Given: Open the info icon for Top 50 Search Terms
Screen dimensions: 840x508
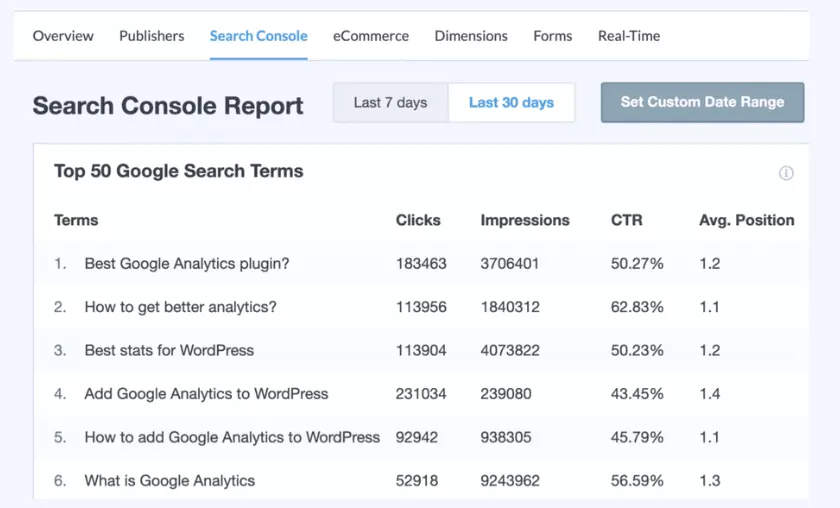Looking at the screenshot, I should (786, 173).
